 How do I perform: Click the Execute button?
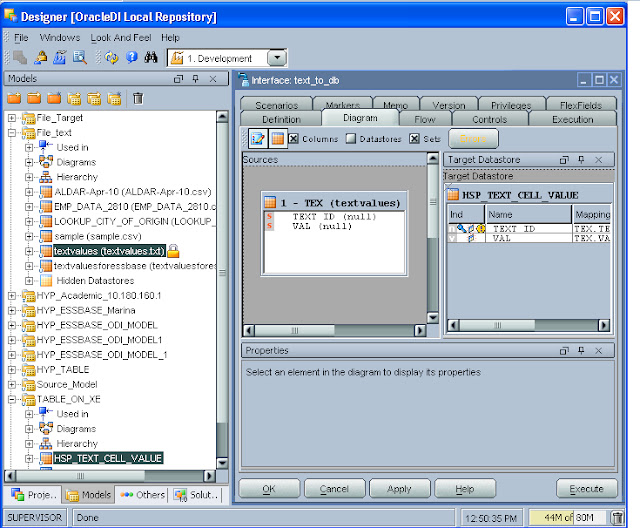586,489
